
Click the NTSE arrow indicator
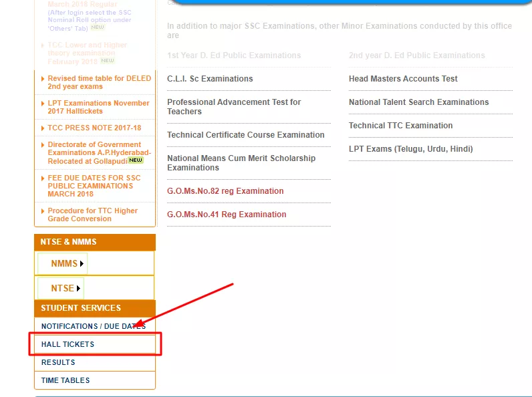click(x=78, y=289)
